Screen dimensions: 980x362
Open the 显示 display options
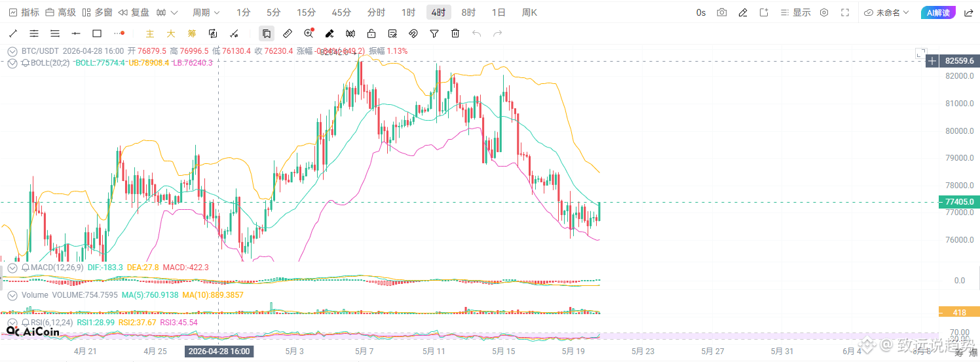(x=795, y=12)
